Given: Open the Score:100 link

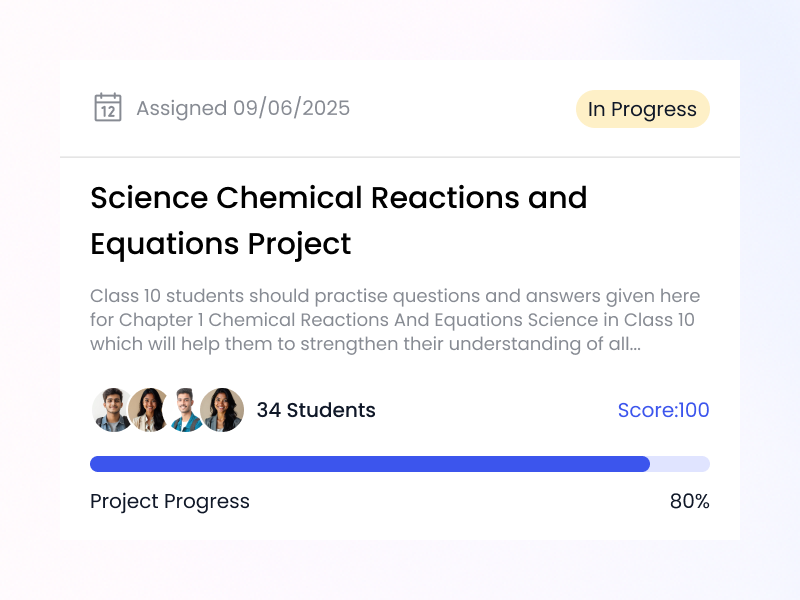Looking at the screenshot, I should tap(663, 410).
